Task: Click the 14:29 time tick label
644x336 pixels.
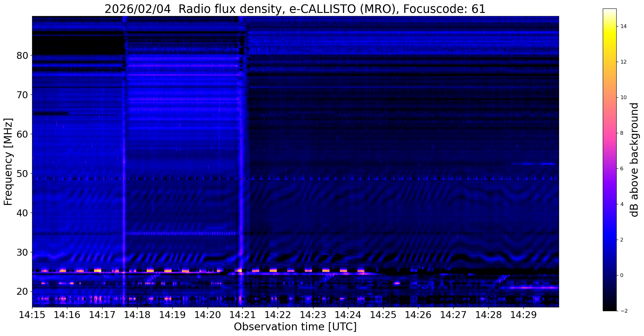Action: pyautogui.click(x=524, y=315)
